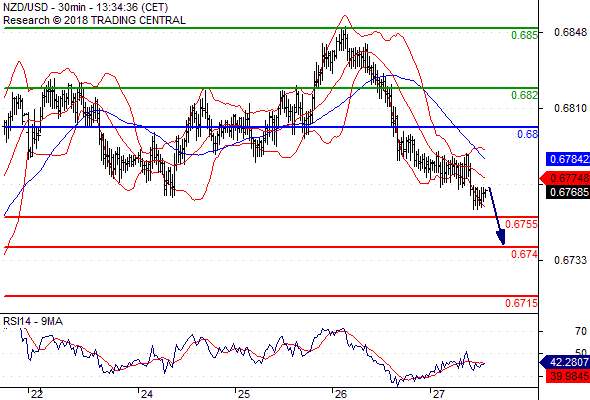Click the Research 2018 TRADING CENTRAL credit
The image size is (590, 400).
click(94, 20)
